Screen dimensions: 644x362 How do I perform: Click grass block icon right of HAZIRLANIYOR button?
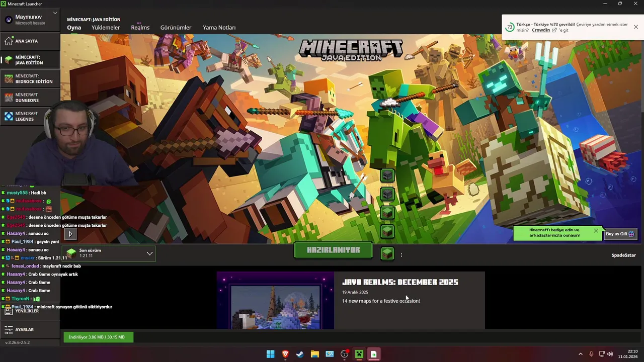pos(387,254)
